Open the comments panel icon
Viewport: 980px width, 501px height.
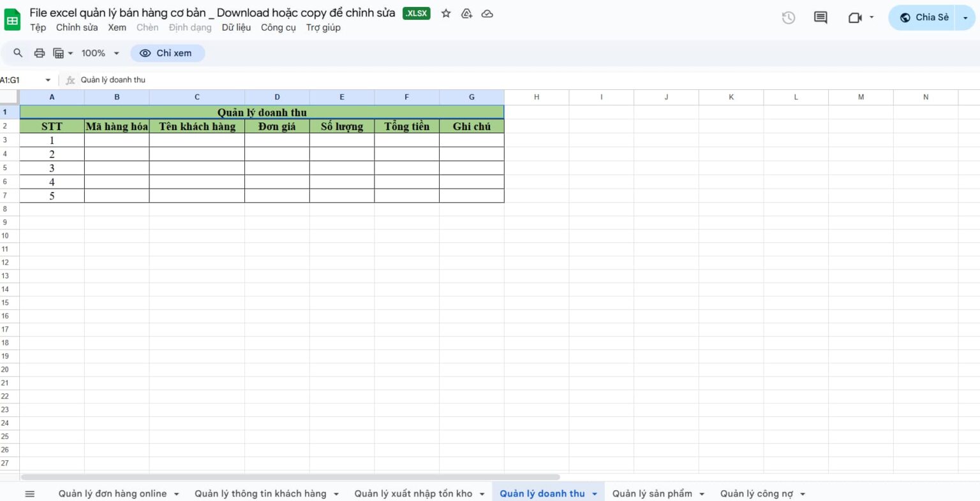tap(820, 18)
